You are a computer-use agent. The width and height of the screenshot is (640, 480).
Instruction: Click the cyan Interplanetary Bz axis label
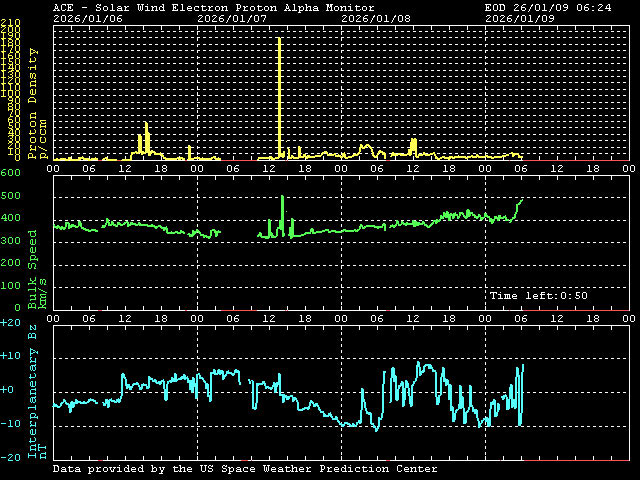click(31, 390)
